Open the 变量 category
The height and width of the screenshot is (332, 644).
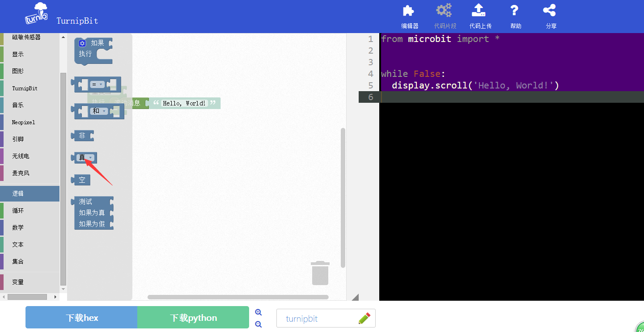coord(30,282)
